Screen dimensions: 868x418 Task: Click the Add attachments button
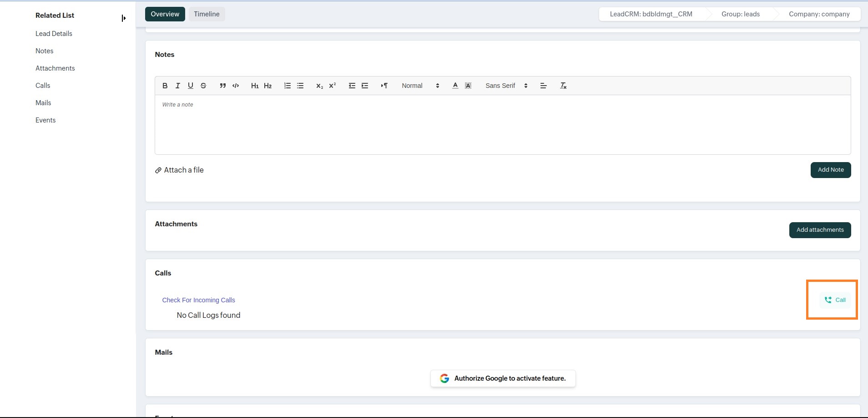pos(820,230)
